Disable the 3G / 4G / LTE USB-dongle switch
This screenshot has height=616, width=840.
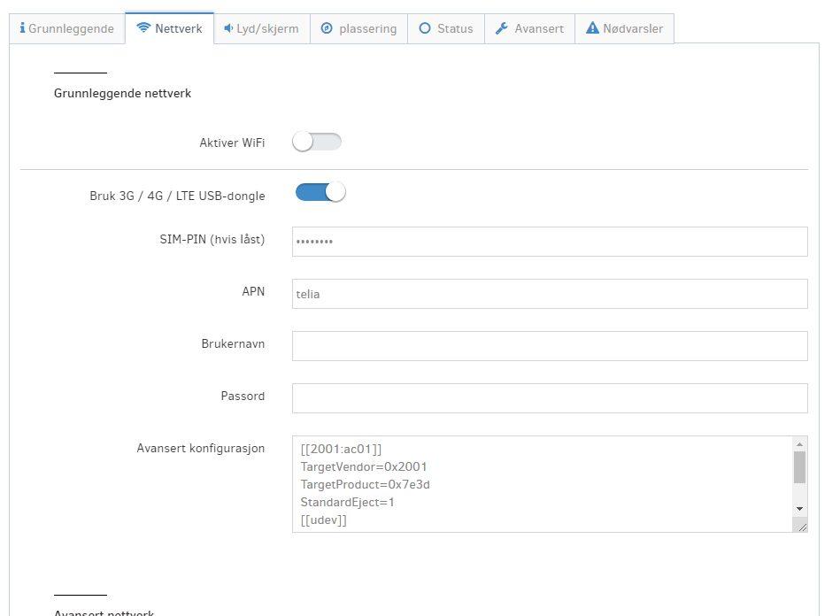(x=320, y=192)
